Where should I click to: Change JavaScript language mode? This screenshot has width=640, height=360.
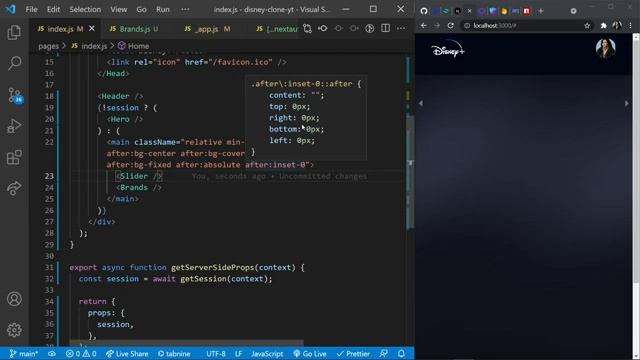point(267,353)
